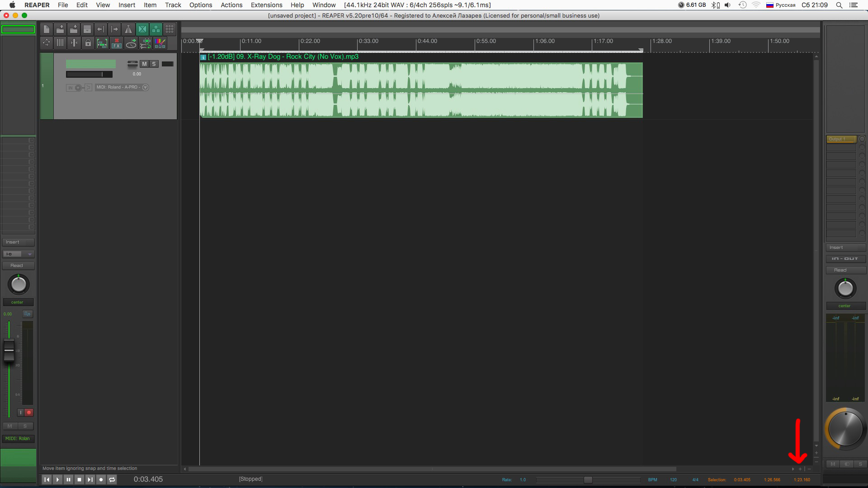Click the undo arrow toolbar icon

(x=101, y=29)
